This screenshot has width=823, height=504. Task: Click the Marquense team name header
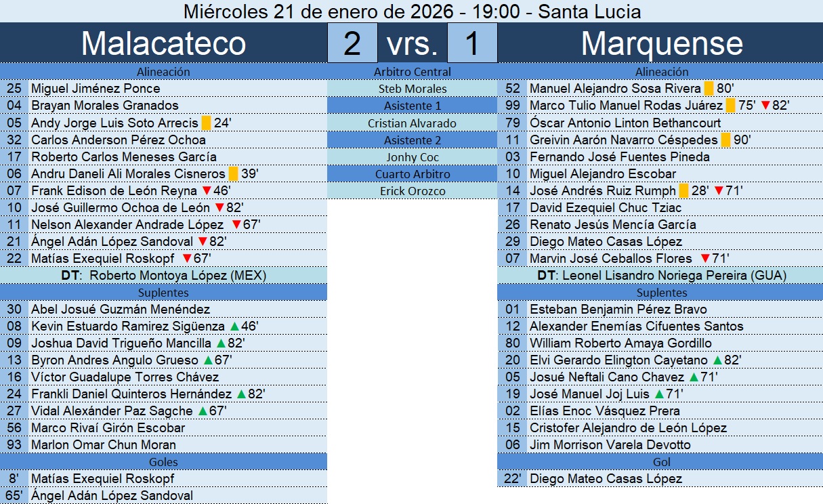(x=661, y=43)
